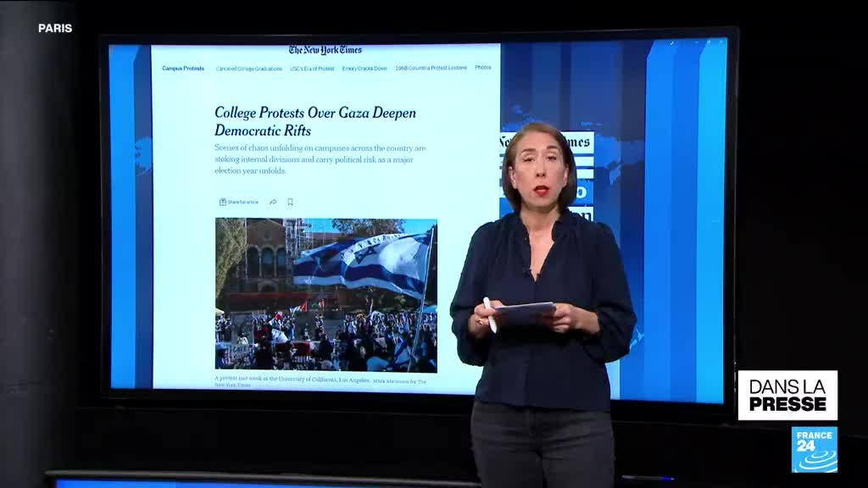Click the gift icon to share full article
This screenshot has width=868, height=488.
(223, 202)
